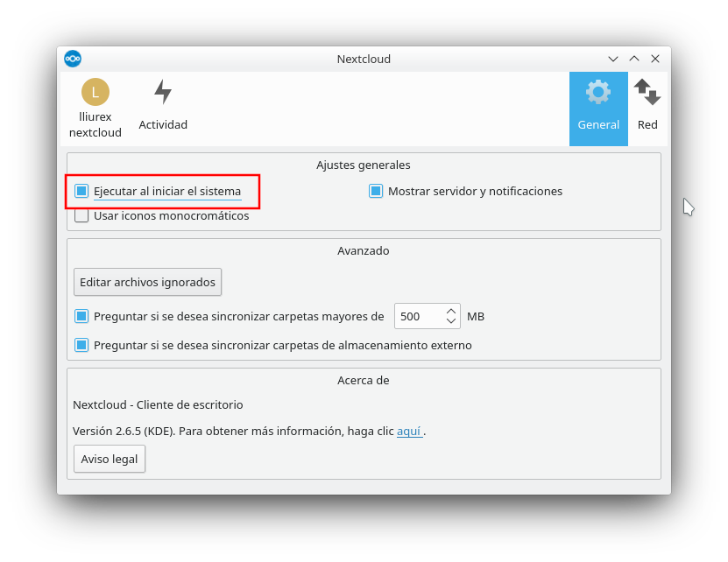Open Editar archivos ignorados
Screen dimensions: 728x562
tap(148, 282)
